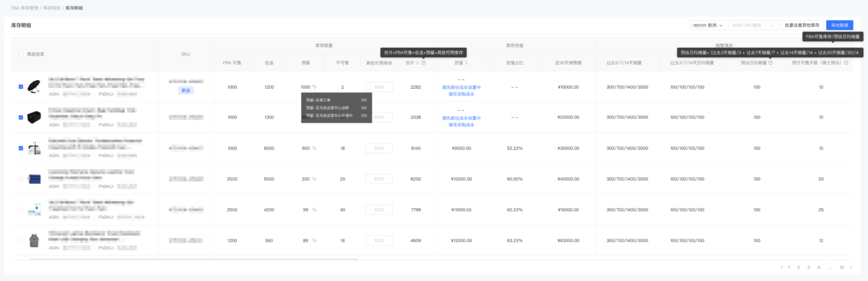This screenshot has width=868, height=281.
Task: Click the 批量设置其他库存 button
Action: 802,25
